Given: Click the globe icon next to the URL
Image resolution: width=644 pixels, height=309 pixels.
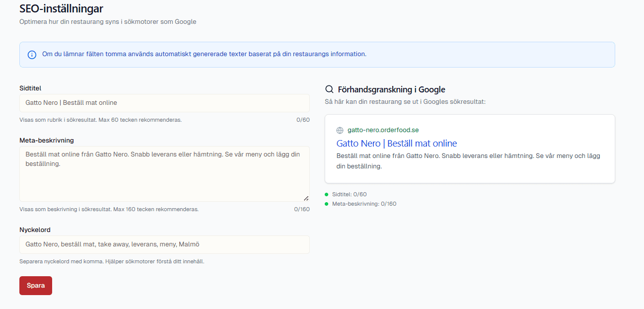Looking at the screenshot, I should pyautogui.click(x=340, y=130).
